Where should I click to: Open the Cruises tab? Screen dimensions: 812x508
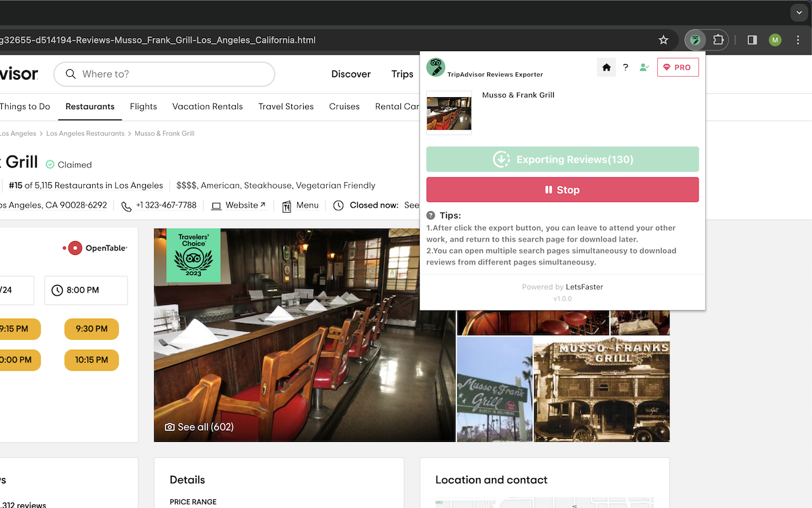344,107
